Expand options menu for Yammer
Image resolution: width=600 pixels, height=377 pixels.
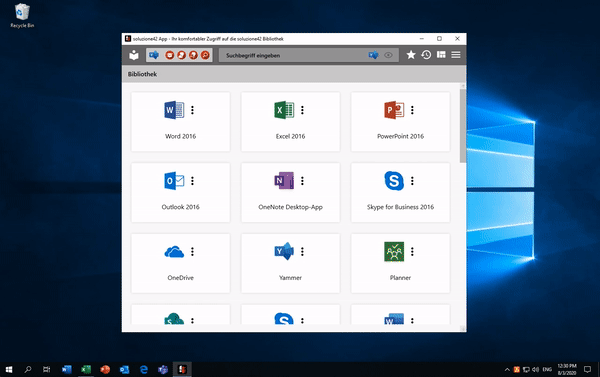(302, 251)
